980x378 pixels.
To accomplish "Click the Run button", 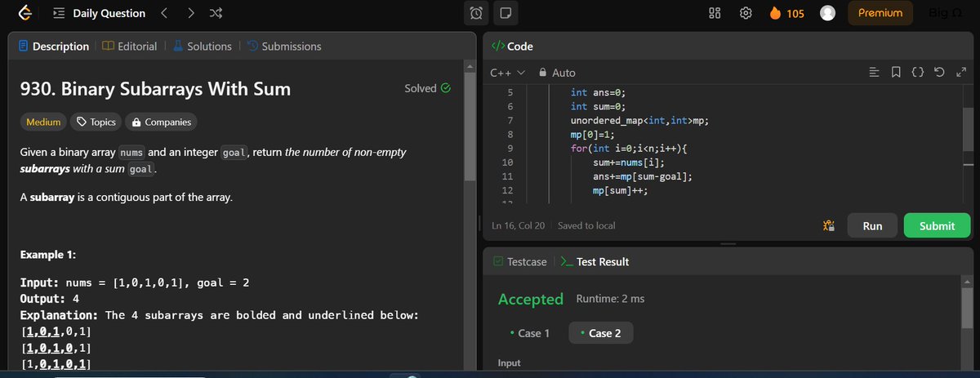I will [872, 226].
